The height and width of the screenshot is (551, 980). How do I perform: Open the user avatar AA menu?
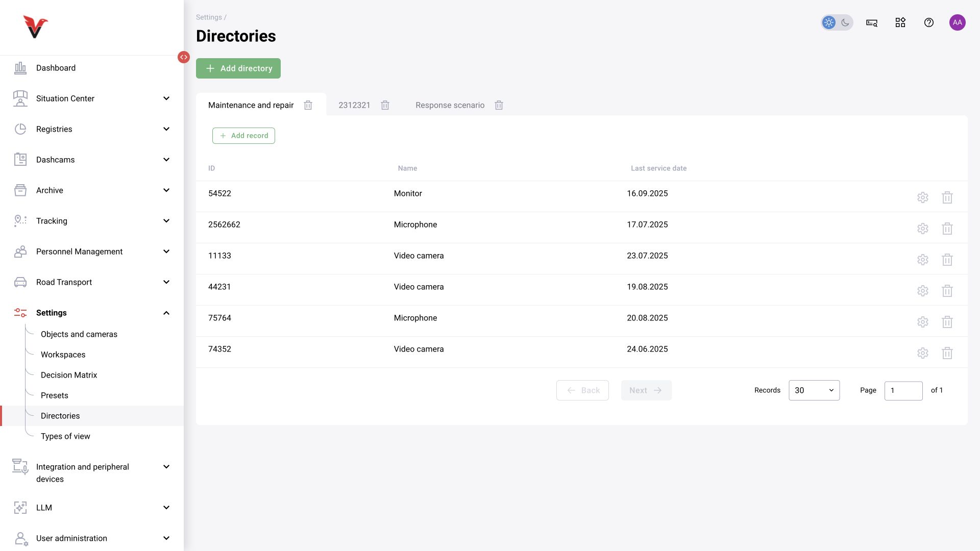click(x=957, y=22)
